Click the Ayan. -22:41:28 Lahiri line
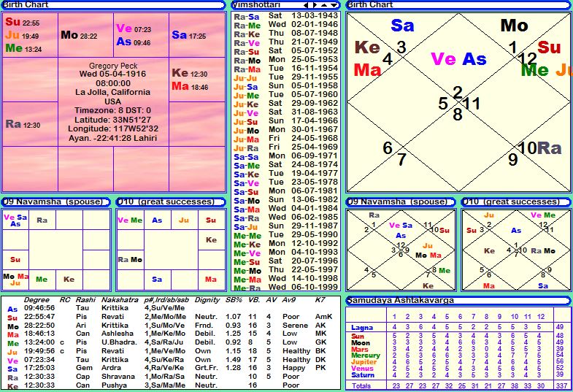The width and height of the screenshot is (573, 392). [x=113, y=139]
